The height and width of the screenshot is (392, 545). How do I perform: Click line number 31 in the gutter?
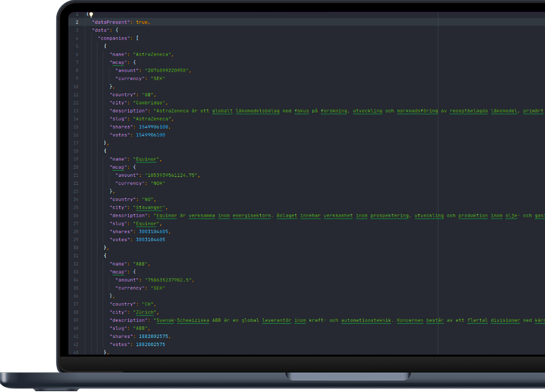coord(76,256)
